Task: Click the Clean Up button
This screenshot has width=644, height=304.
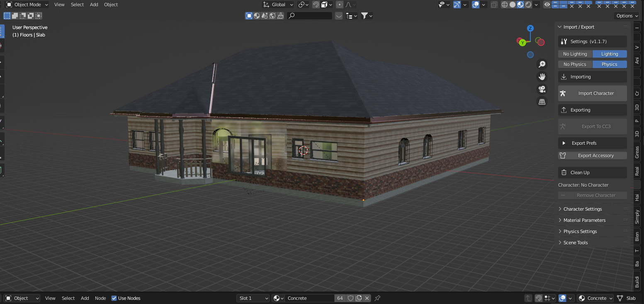Action: click(x=592, y=173)
